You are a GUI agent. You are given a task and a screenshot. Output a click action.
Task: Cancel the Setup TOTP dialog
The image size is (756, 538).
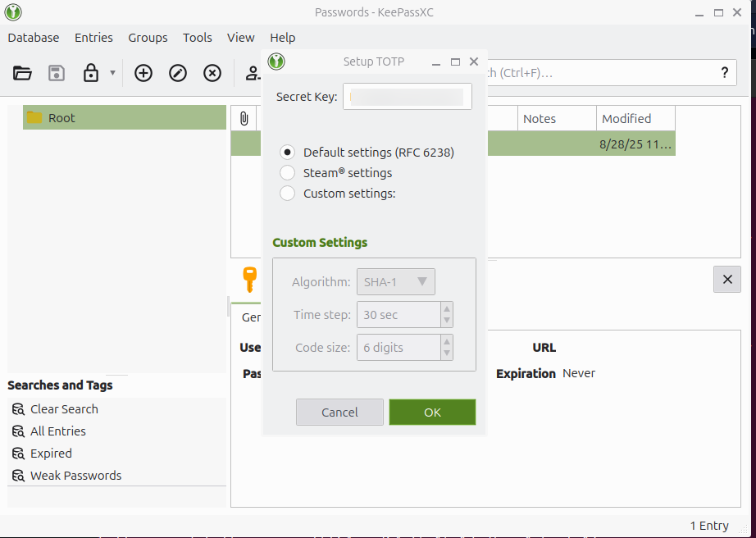[339, 413]
